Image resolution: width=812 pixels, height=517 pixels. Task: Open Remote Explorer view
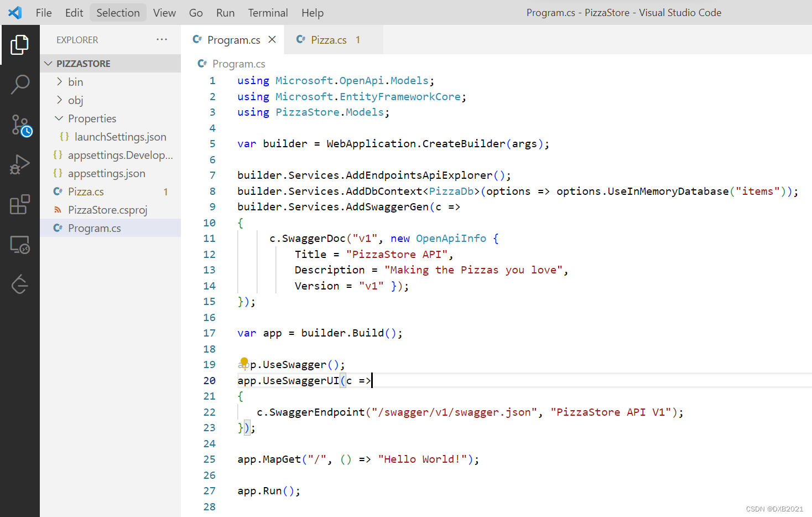[20, 245]
